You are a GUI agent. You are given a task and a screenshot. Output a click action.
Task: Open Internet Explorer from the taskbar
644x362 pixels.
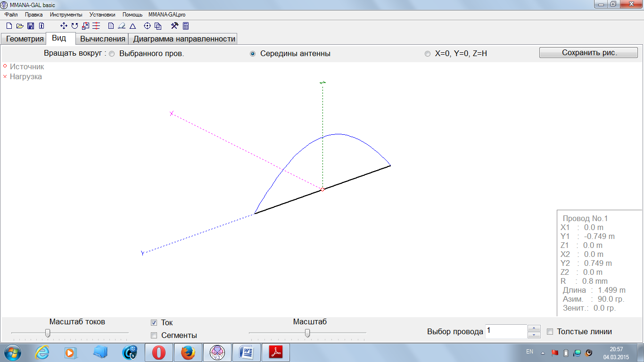coord(42,352)
